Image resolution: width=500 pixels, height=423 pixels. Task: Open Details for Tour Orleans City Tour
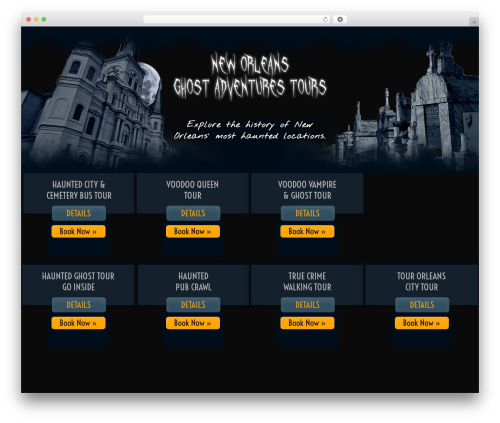pyautogui.click(x=422, y=305)
